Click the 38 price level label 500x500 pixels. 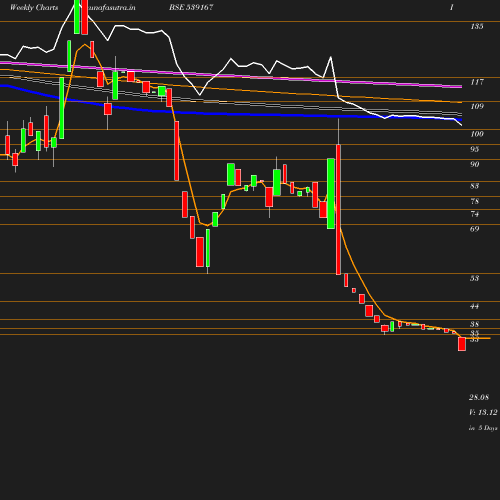click(475, 324)
